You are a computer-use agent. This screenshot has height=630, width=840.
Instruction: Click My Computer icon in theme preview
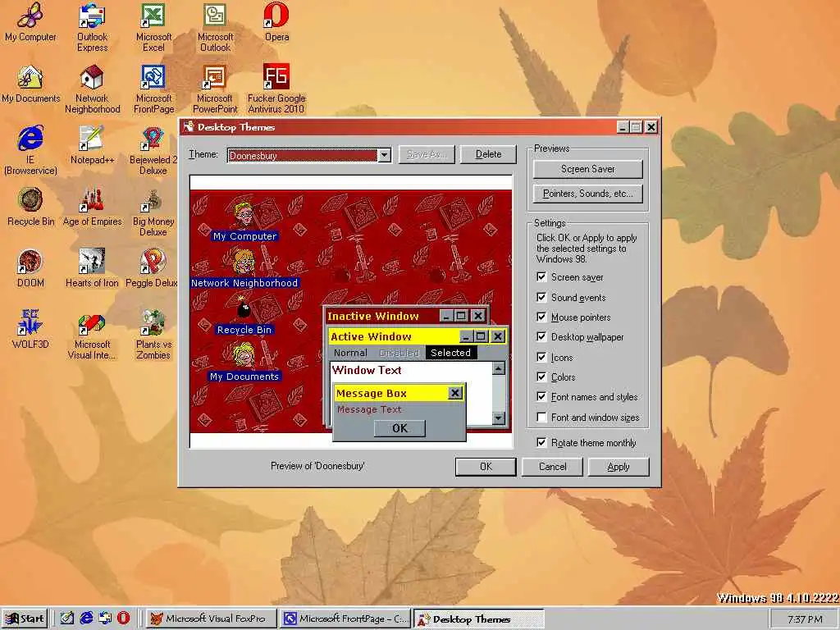coord(244,220)
